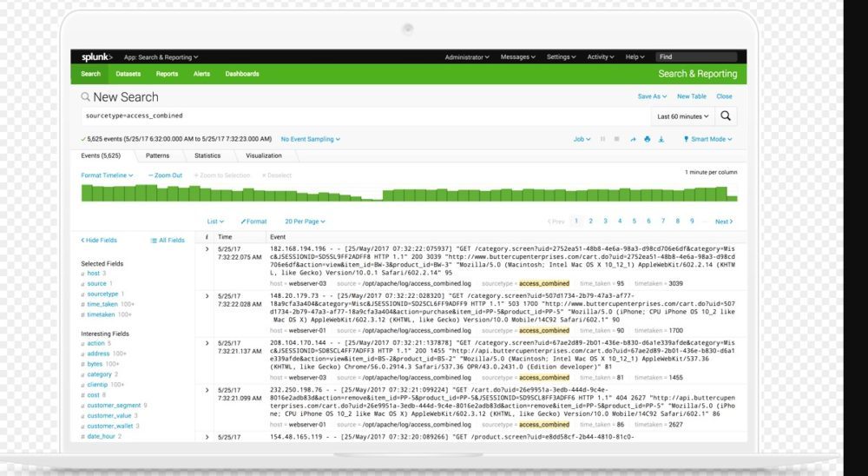Click the Hide Fields link
Image resolution: width=868 pixels, height=476 pixels.
point(99,240)
